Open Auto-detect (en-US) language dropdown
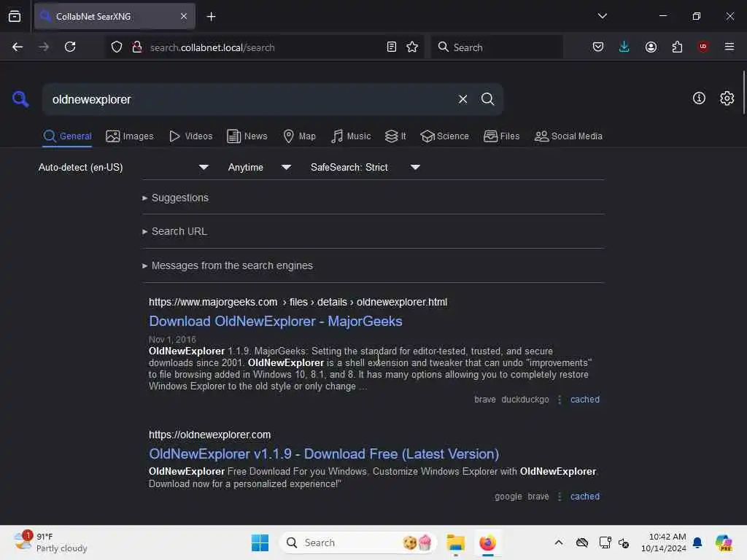This screenshot has width=747, height=560. 123,167
